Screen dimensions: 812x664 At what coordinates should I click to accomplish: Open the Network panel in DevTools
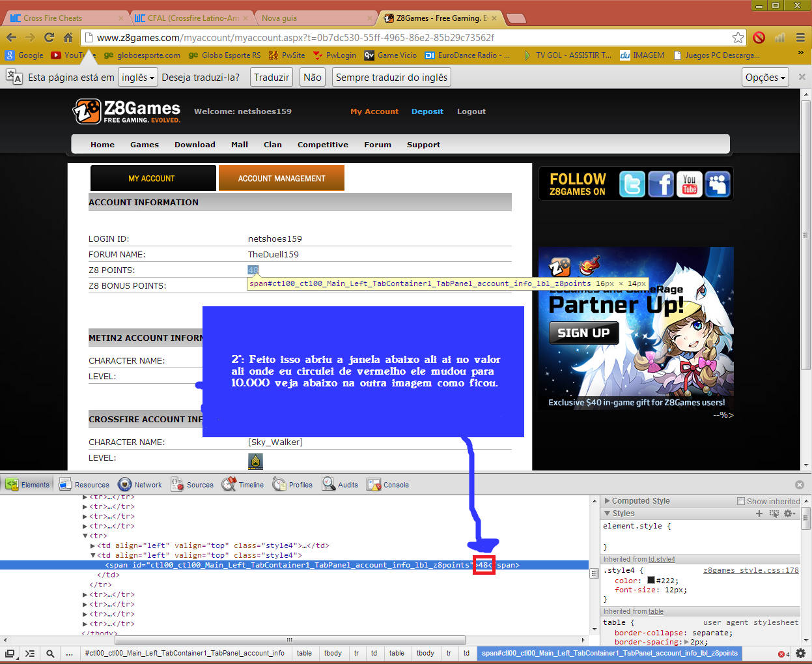(140, 485)
